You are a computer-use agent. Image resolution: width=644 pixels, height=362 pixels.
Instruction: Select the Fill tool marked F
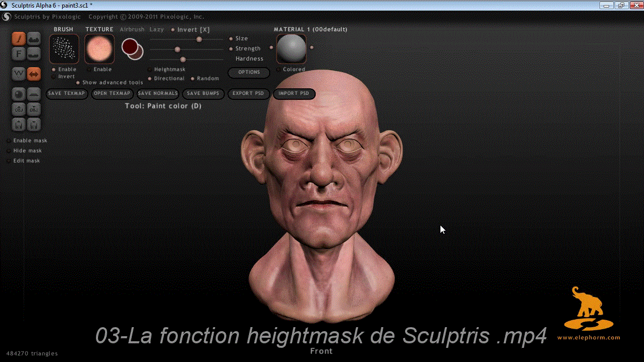[x=19, y=54]
